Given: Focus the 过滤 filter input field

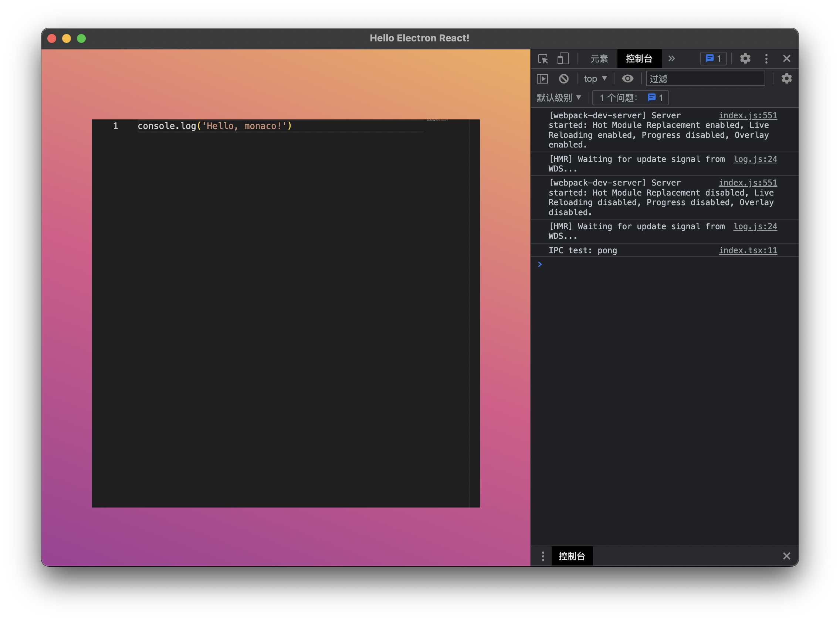Looking at the screenshot, I should coord(705,79).
